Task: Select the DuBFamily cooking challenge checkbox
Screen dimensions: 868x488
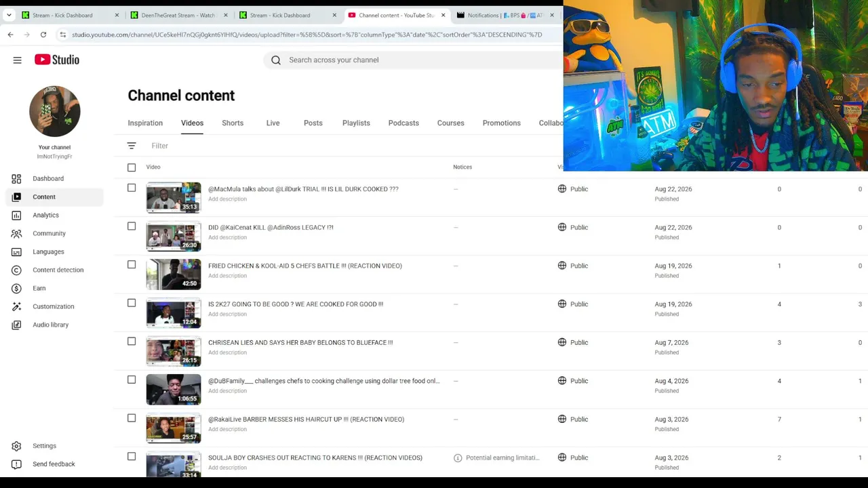Action: tap(132, 380)
